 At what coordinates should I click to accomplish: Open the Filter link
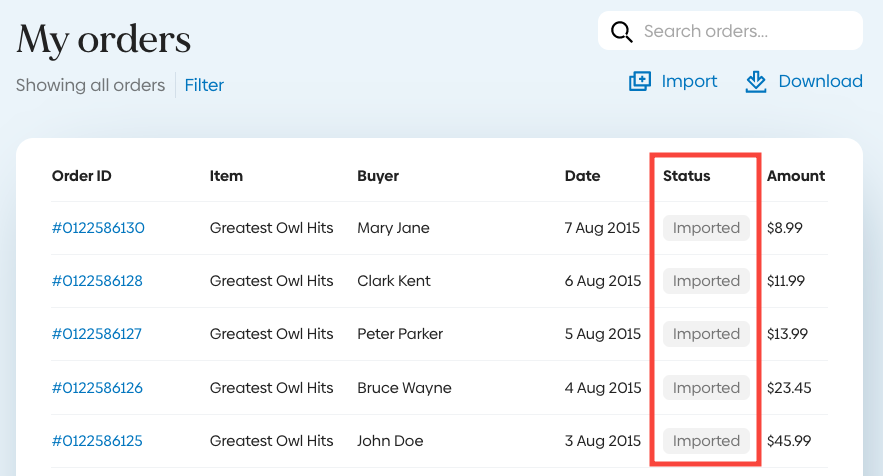click(x=204, y=85)
